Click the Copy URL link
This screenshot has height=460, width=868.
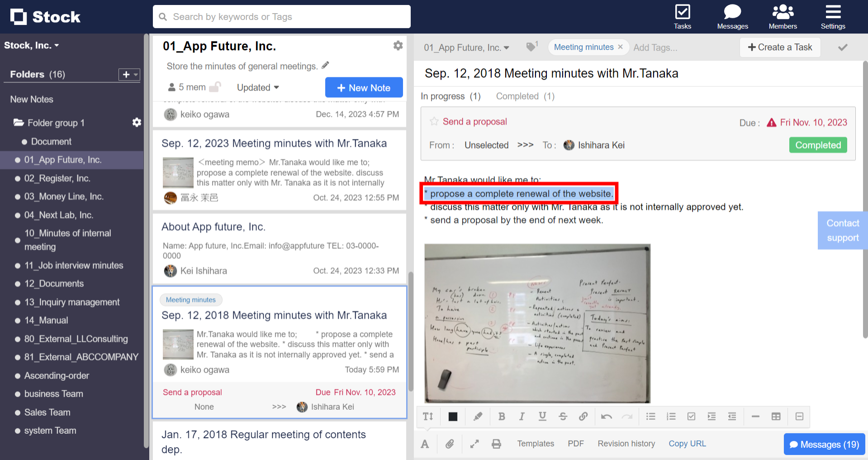pyautogui.click(x=687, y=444)
